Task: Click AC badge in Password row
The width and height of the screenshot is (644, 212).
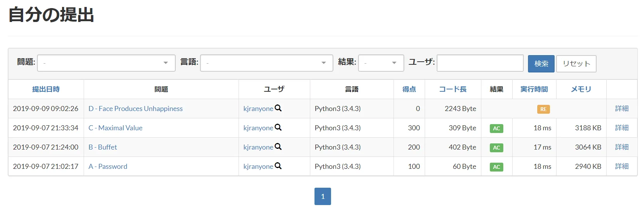Action: 496,167
